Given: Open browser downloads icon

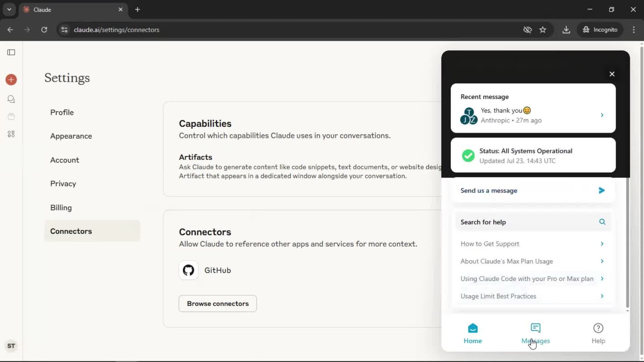Looking at the screenshot, I should (x=566, y=30).
